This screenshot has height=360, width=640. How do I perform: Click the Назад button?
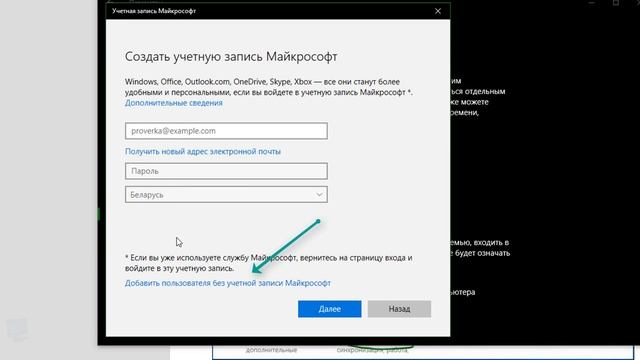pyautogui.click(x=399, y=309)
